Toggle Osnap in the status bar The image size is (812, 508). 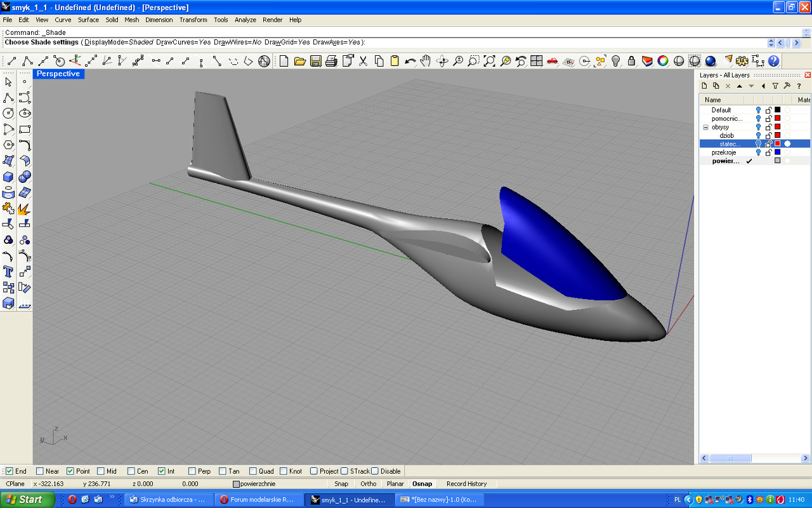tap(422, 484)
